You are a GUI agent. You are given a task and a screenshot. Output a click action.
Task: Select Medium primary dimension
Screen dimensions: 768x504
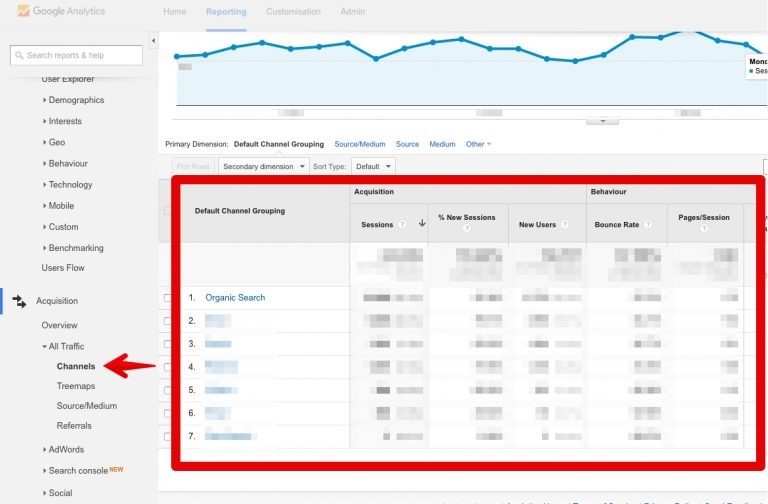(442, 144)
